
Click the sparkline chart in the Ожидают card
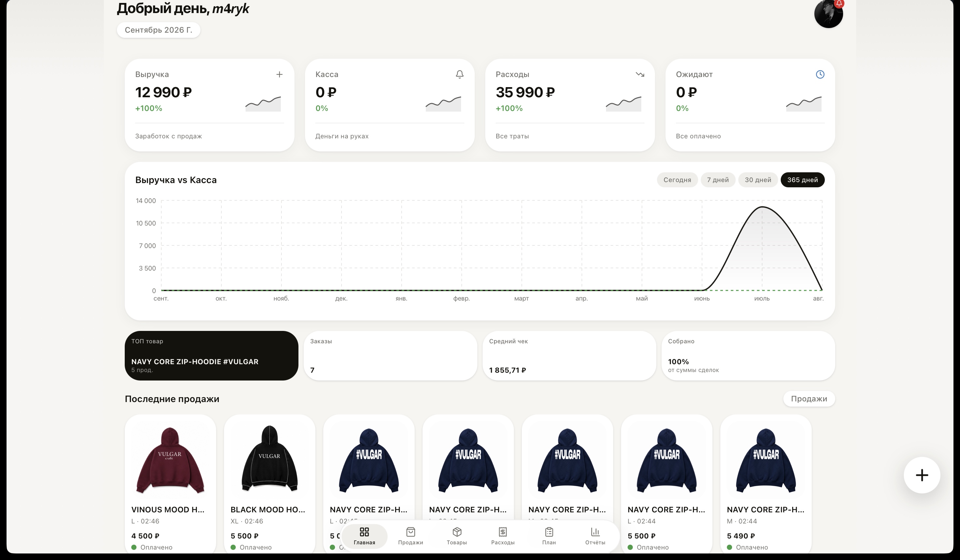point(803,103)
